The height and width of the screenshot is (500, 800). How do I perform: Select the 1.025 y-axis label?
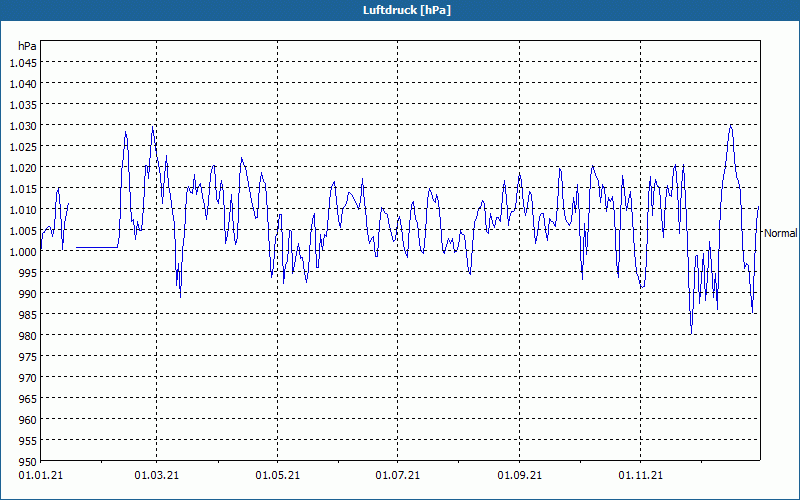[x=23, y=147]
